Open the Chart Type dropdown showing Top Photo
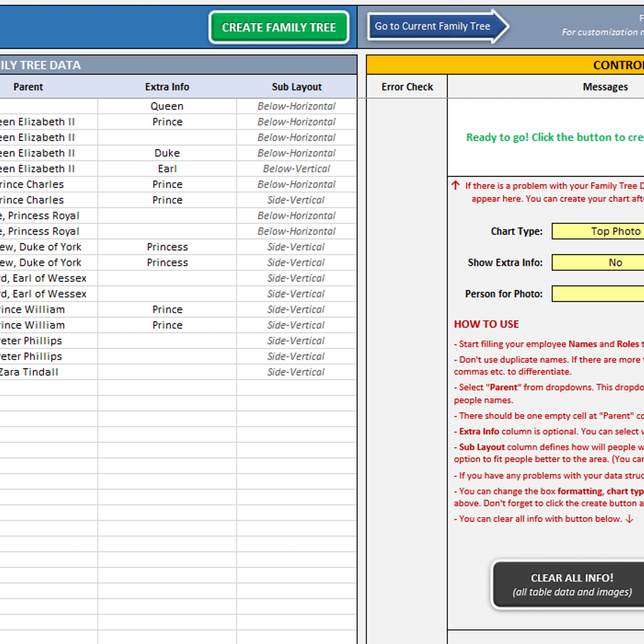 click(x=598, y=231)
